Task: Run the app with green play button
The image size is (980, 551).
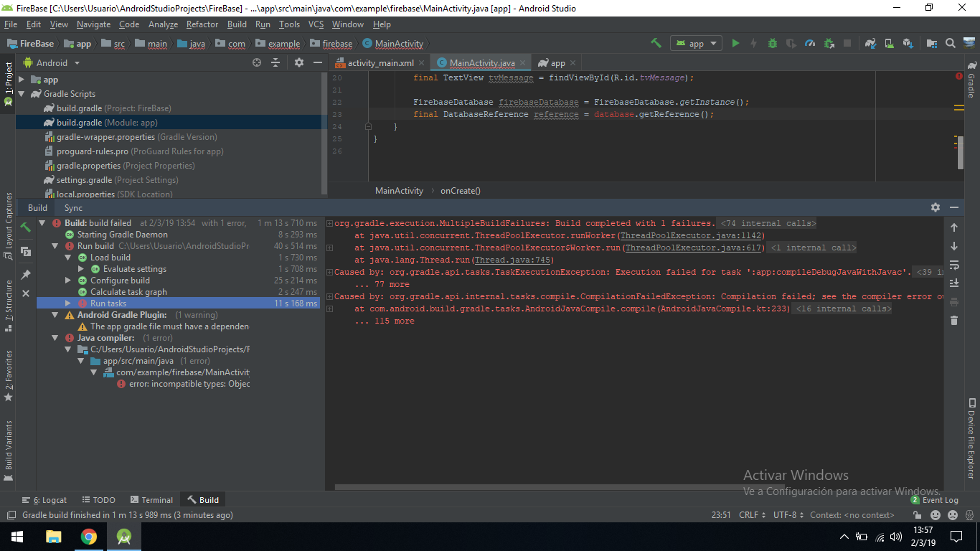Action: click(735, 43)
